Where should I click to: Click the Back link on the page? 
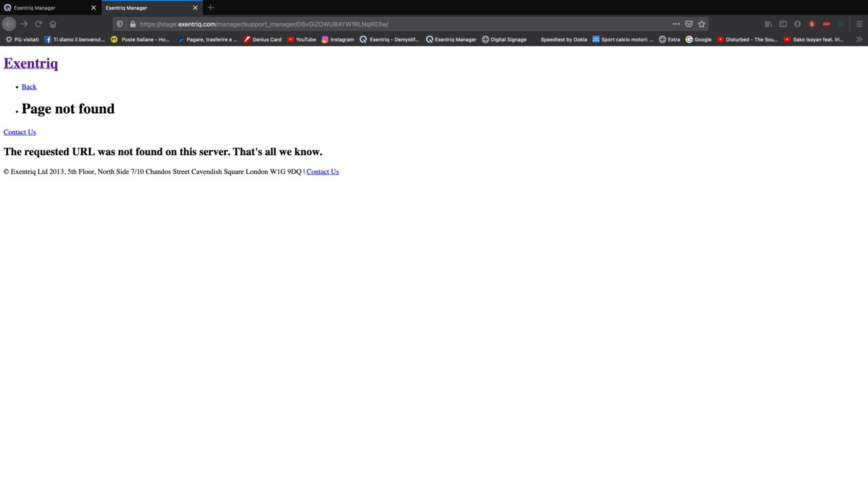[28, 87]
